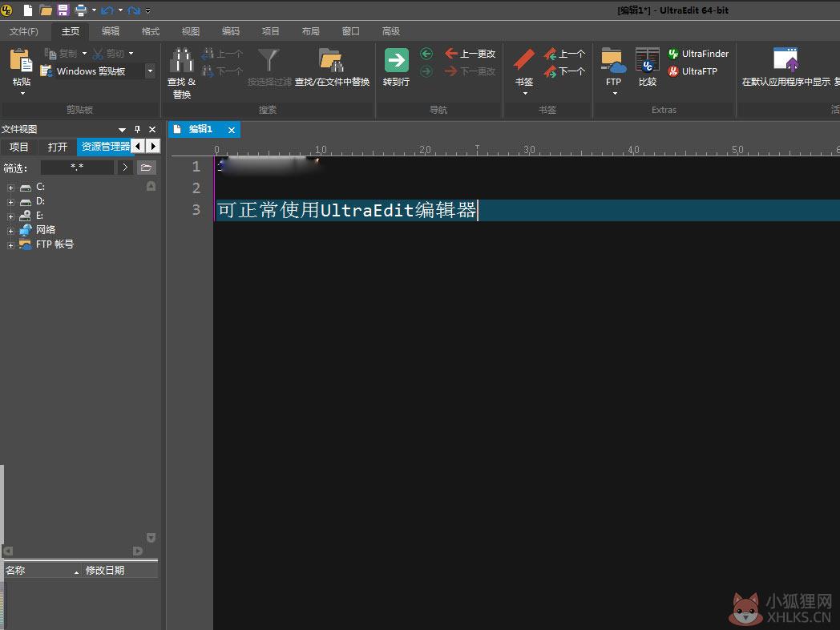
Task: Close the 文件视图 panel
Action: click(x=152, y=129)
